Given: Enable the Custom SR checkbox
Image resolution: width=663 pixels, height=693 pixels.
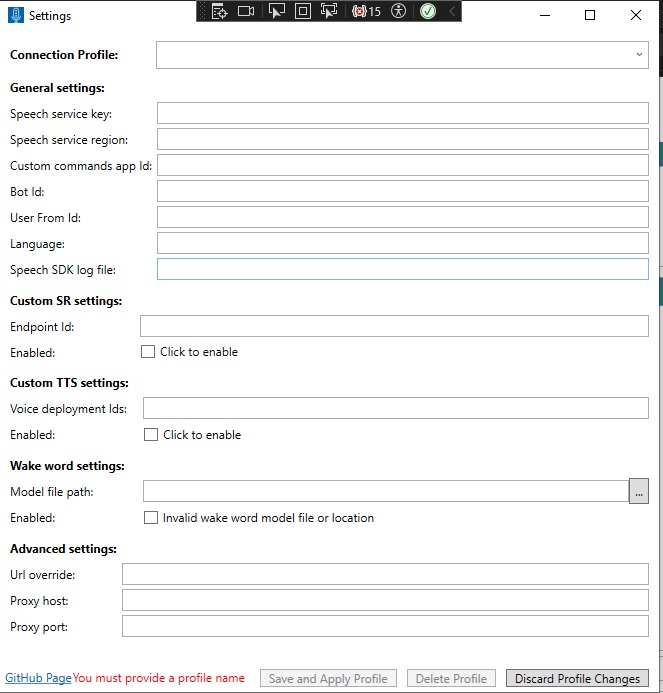Looking at the screenshot, I should (x=148, y=352).
